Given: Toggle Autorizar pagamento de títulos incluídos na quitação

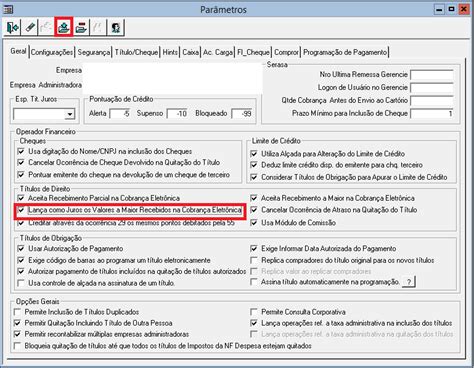Looking at the screenshot, I should pyautogui.click(x=21, y=271).
